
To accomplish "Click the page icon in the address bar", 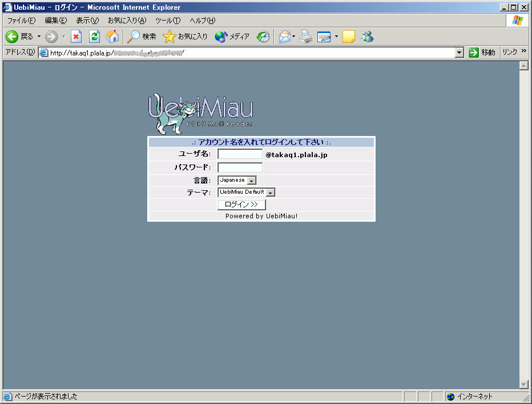I will [x=44, y=53].
